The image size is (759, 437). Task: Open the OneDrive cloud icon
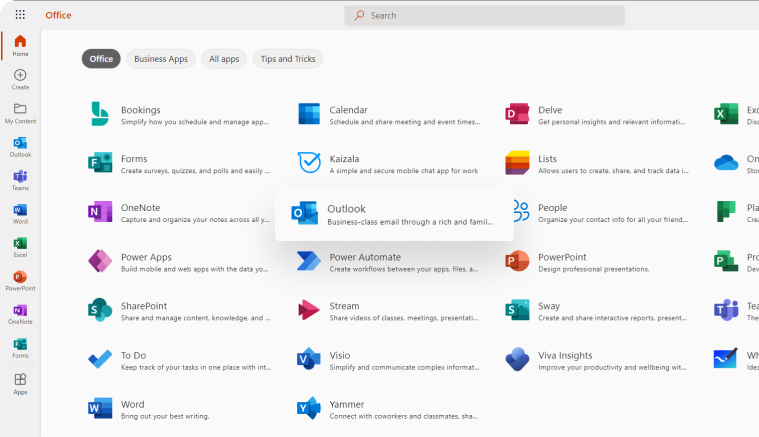click(x=726, y=163)
